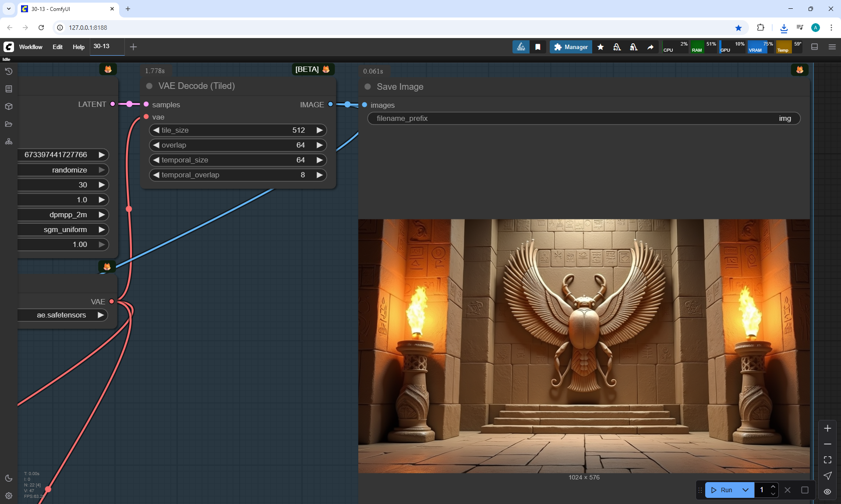Toggle dark theme moon icon
The width and height of the screenshot is (841, 504).
click(x=9, y=478)
